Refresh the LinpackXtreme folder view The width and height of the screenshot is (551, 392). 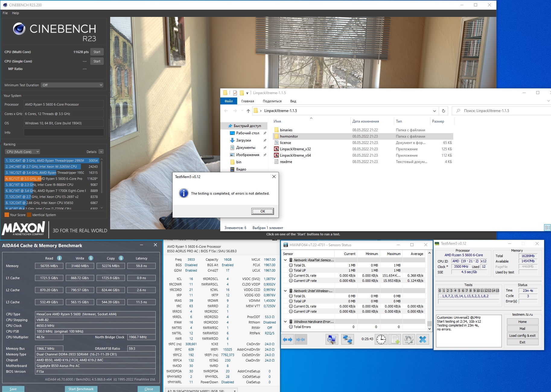pyautogui.click(x=443, y=111)
